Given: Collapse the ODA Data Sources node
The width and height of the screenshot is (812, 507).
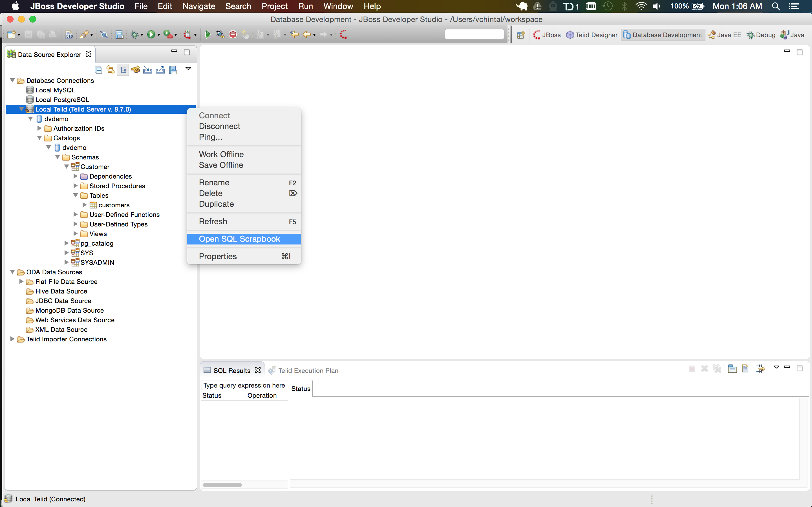Looking at the screenshot, I should tap(12, 272).
